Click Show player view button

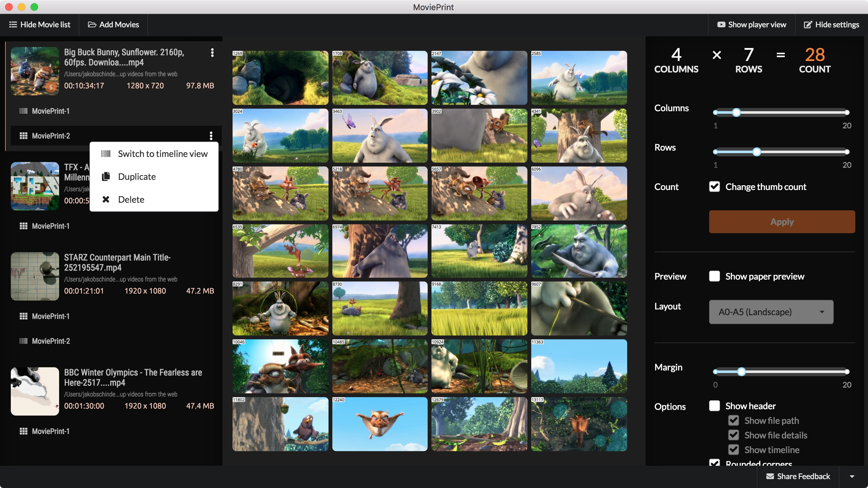(x=752, y=24)
